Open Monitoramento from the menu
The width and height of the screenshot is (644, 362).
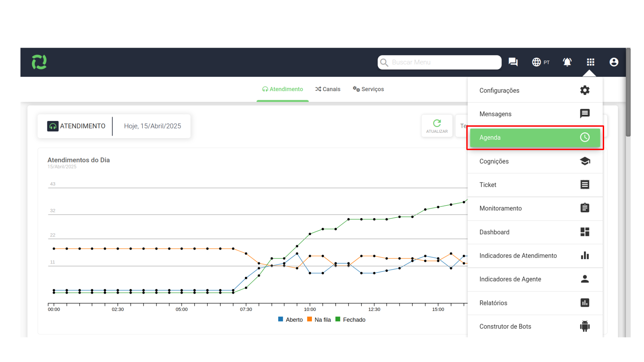click(535, 208)
